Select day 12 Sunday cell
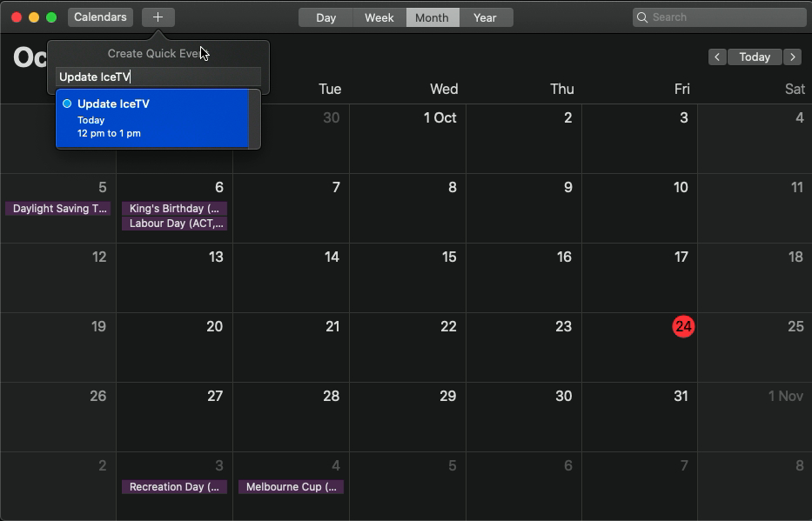812x521 pixels. point(58,277)
